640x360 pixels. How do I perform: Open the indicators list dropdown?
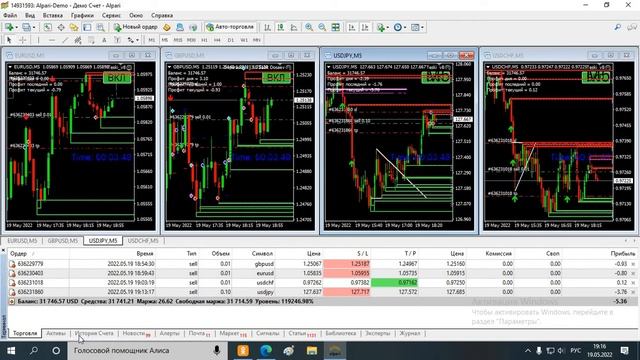click(x=382, y=27)
